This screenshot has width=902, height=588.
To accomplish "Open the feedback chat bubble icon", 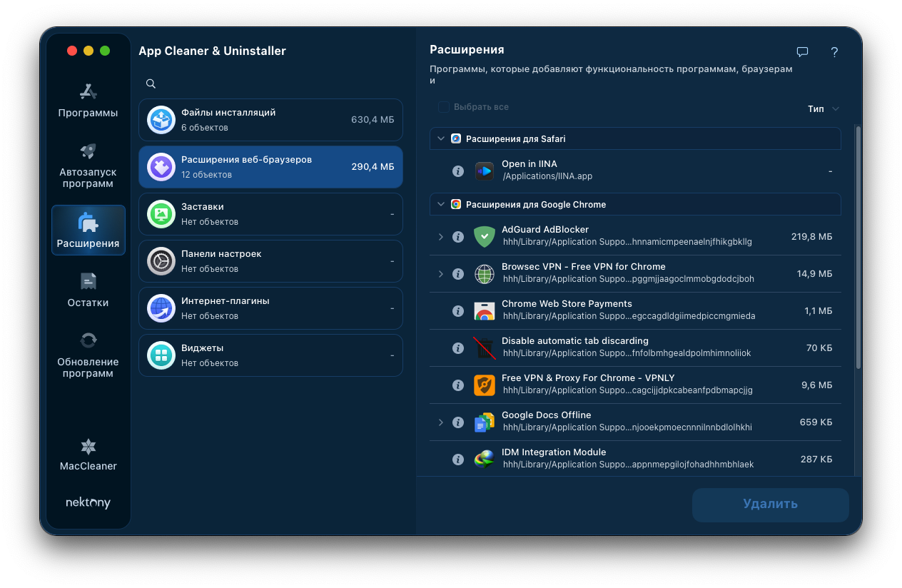I will pyautogui.click(x=802, y=52).
